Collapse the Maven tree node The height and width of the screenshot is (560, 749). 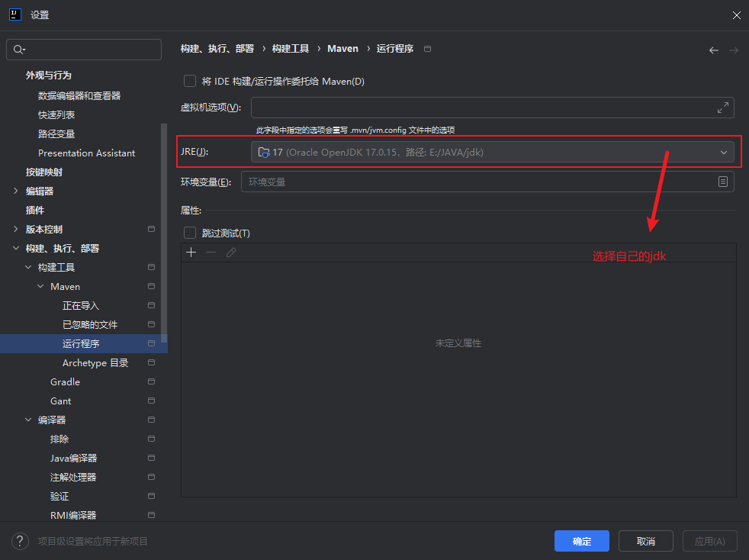[x=41, y=287]
